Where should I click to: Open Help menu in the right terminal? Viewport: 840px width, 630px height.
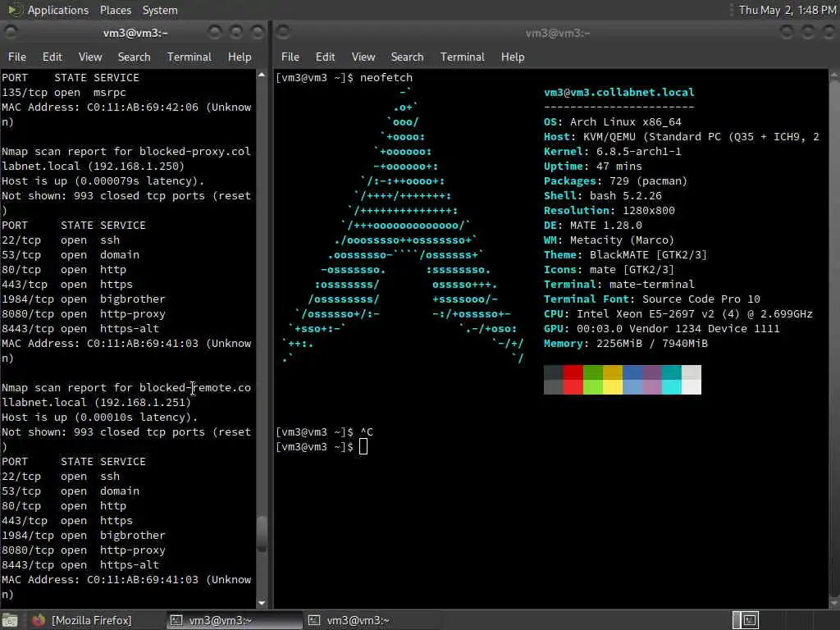pyautogui.click(x=512, y=57)
